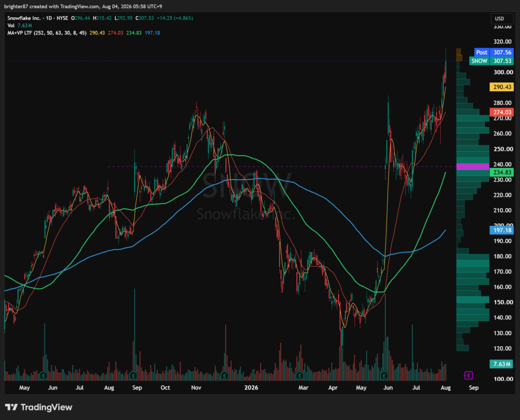Click the Oct label on the time axis

click(x=165, y=387)
